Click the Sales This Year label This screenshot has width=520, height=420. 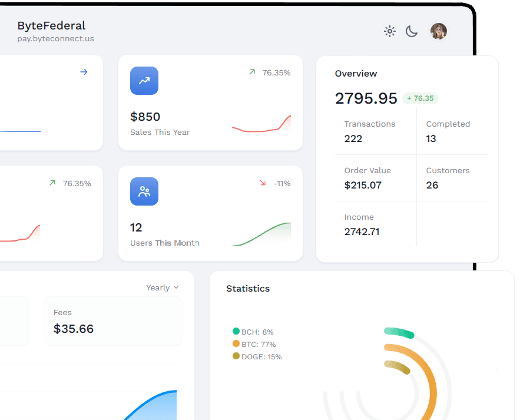(160, 132)
